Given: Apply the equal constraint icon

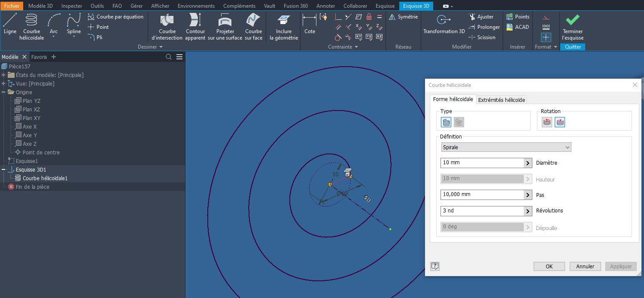Looking at the screenshot, I should pyautogui.click(x=379, y=17).
